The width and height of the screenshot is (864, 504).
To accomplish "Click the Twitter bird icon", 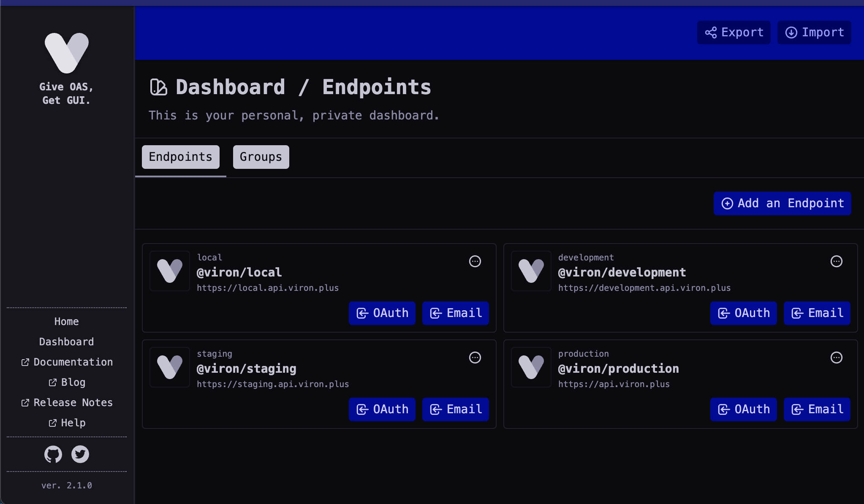I will pos(80,454).
